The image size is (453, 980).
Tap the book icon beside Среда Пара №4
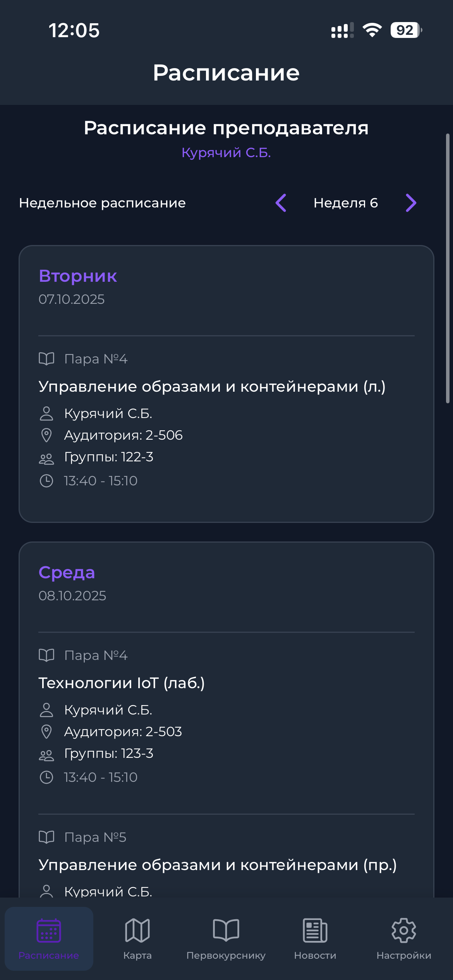pyautogui.click(x=46, y=655)
